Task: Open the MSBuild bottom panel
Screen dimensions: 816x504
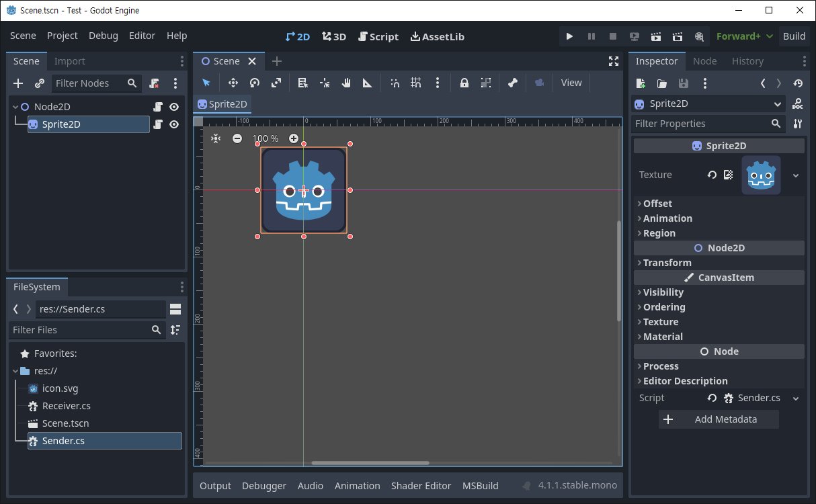Action: coord(481,486)
